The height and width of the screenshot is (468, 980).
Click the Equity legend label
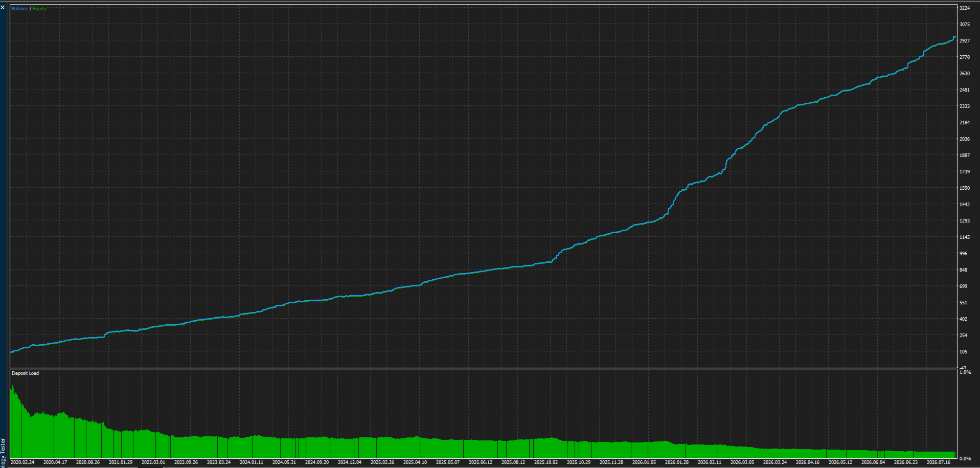click(39, 9)
